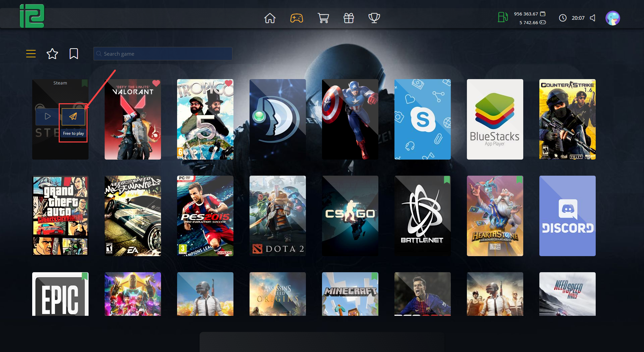Open the gift box rewards icon
This screenshot has height=352, width=644.
pyautogui.click(x=349, y=18)
